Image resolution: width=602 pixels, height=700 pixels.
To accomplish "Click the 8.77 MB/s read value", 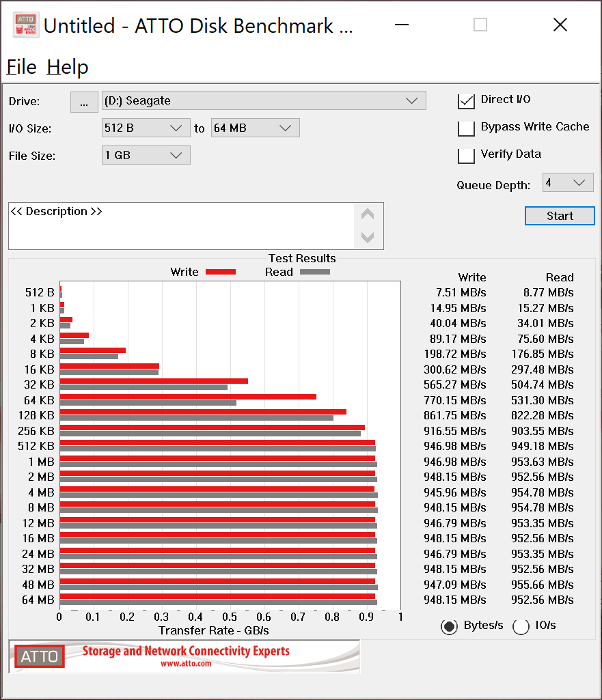I will click(x=549, y=293).
